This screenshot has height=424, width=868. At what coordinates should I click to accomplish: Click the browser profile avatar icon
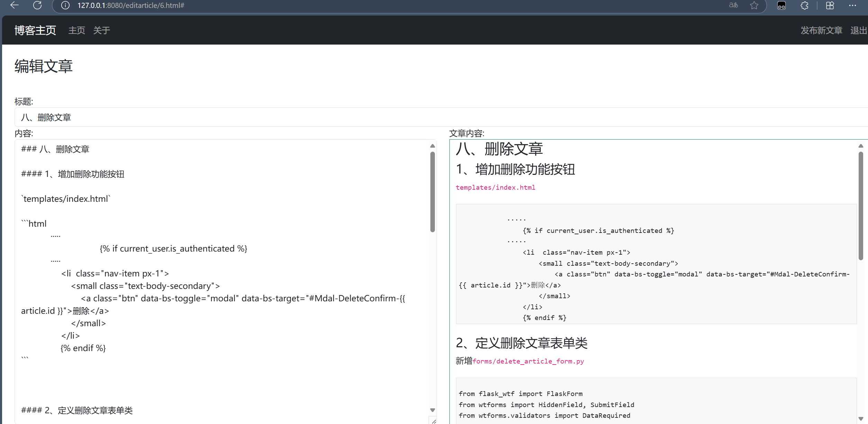[782, 5]
